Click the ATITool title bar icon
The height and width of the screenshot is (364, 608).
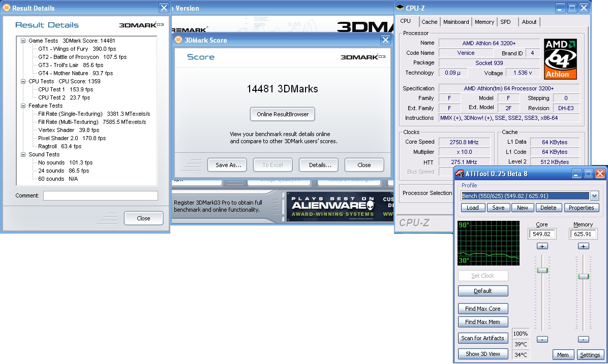(460, 174)
